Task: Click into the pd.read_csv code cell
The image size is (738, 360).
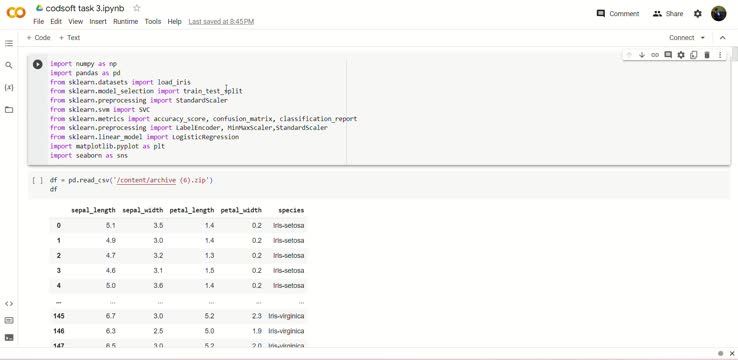Action: 379,185
